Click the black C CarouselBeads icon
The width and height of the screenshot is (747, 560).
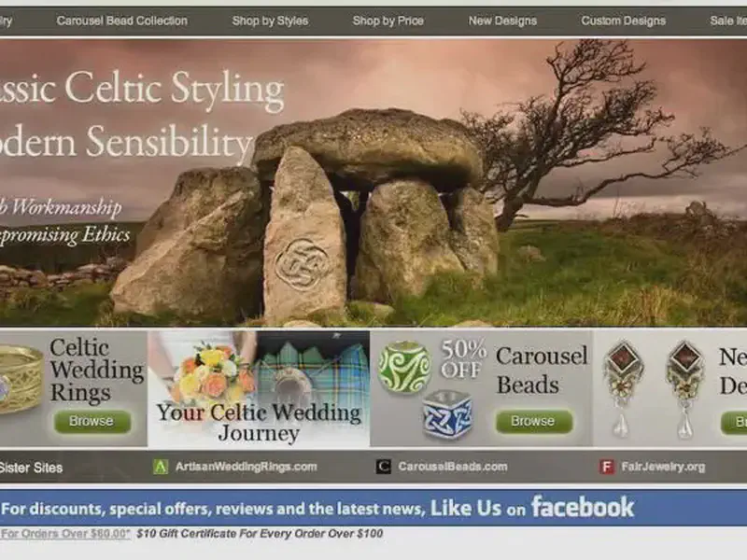point(384,467)
